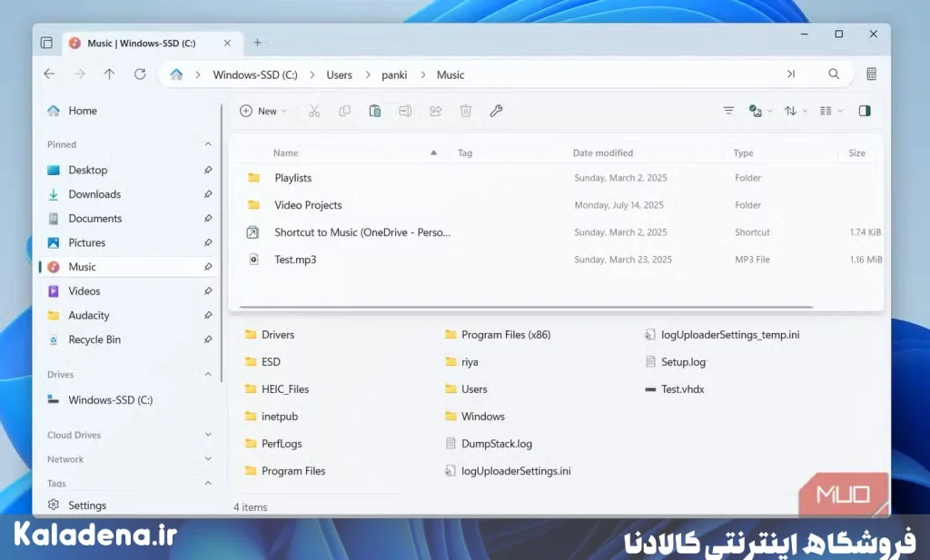Open properties with the wrench icon

point(496,111)
